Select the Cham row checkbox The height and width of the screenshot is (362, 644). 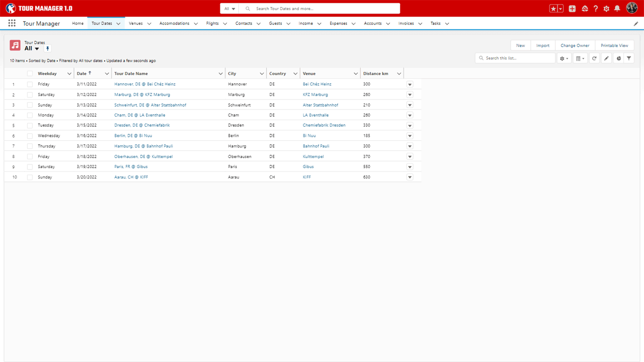click(x=30, y=115)
